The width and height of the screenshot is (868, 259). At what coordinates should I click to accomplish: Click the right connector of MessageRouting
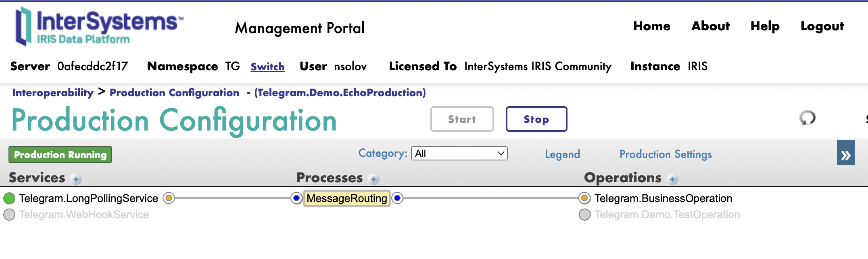[x=397, y=198]
